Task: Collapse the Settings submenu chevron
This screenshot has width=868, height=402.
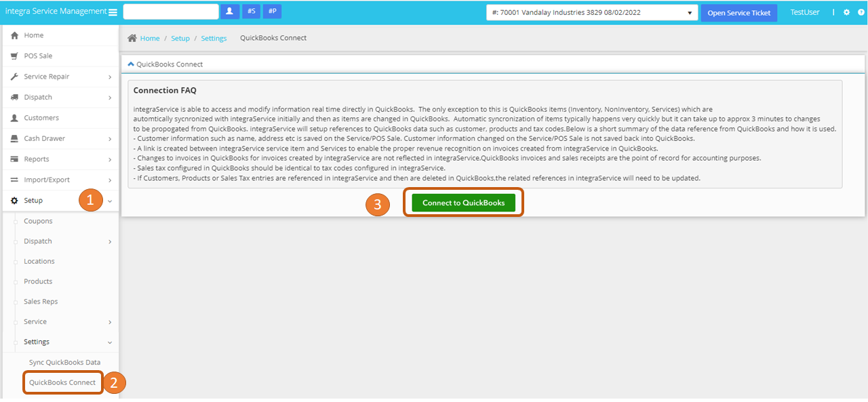Action: (110, 342)
